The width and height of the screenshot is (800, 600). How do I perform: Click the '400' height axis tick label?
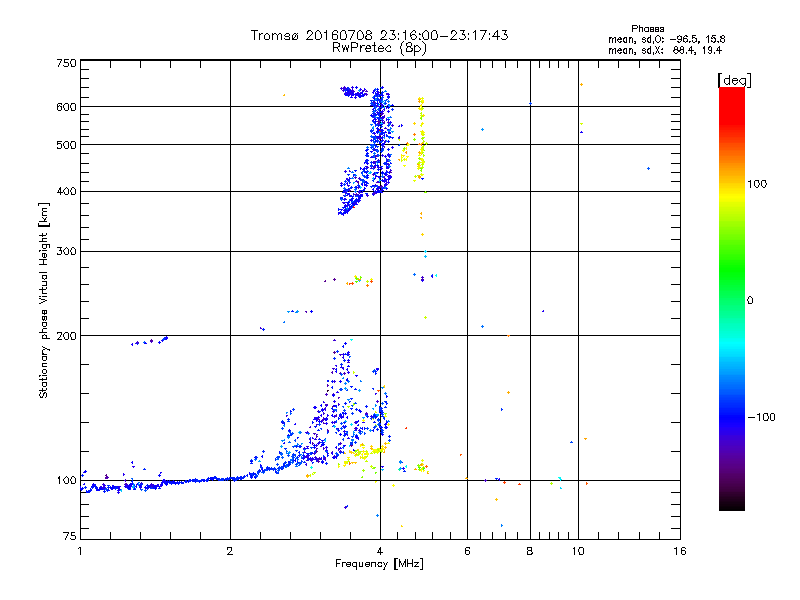[x=66, y=191]
